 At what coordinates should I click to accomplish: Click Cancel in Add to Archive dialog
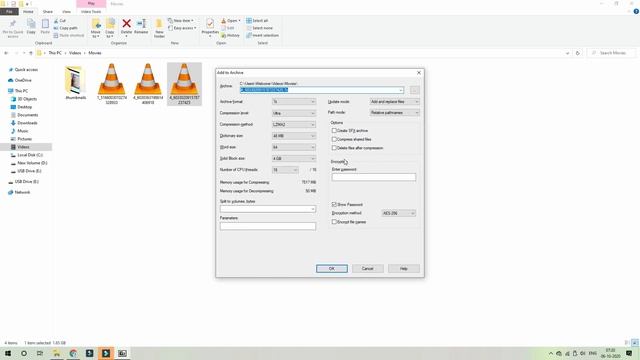tap(368, 269)
